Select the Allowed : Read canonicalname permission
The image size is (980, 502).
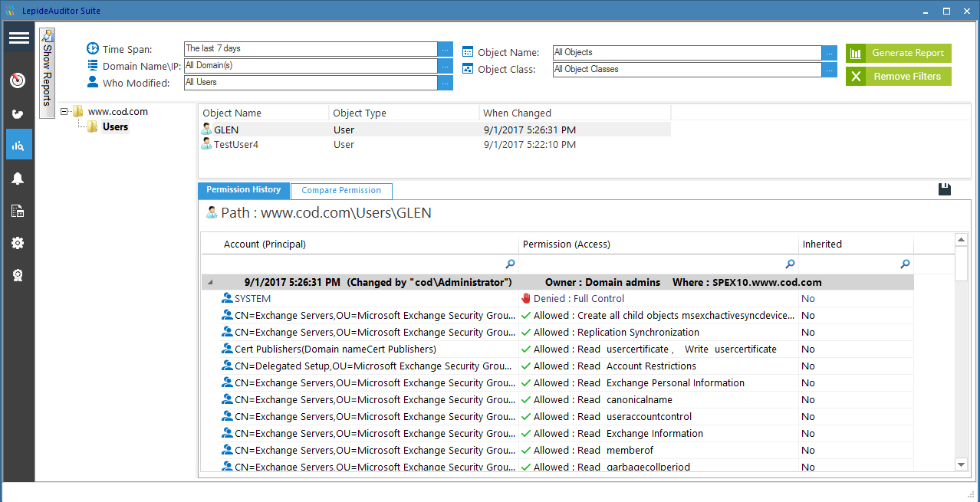click(x=603, y=399)
